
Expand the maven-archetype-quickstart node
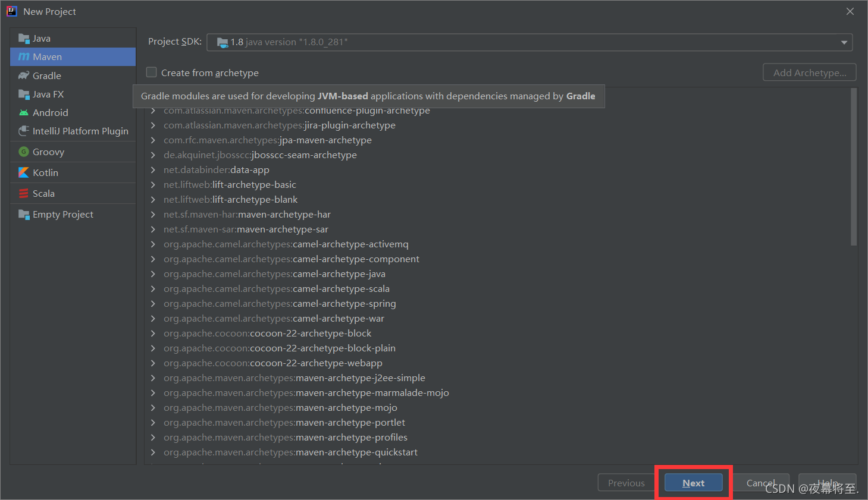tap(153, 452)
